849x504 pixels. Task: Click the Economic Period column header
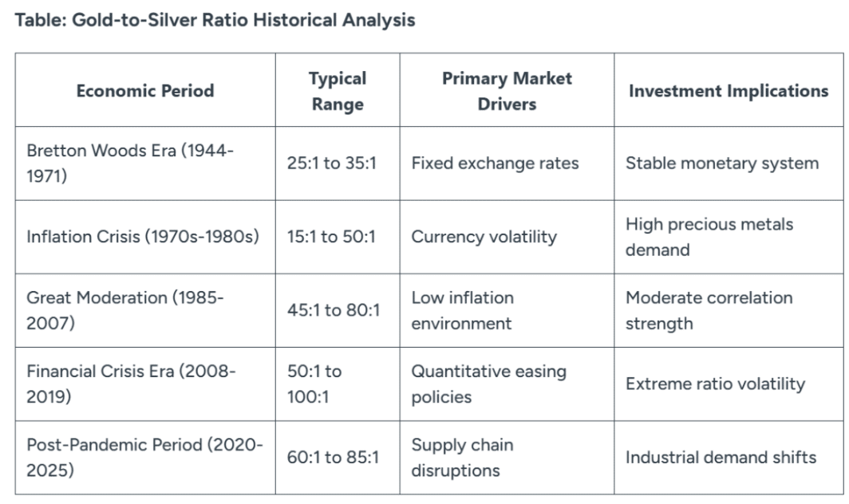(x=145, y=91)
